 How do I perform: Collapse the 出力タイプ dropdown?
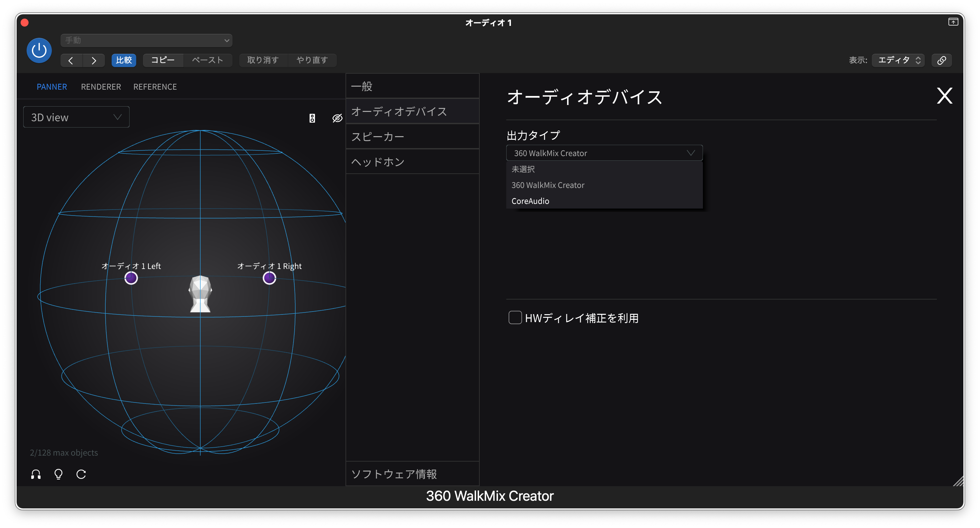(604, 153)
